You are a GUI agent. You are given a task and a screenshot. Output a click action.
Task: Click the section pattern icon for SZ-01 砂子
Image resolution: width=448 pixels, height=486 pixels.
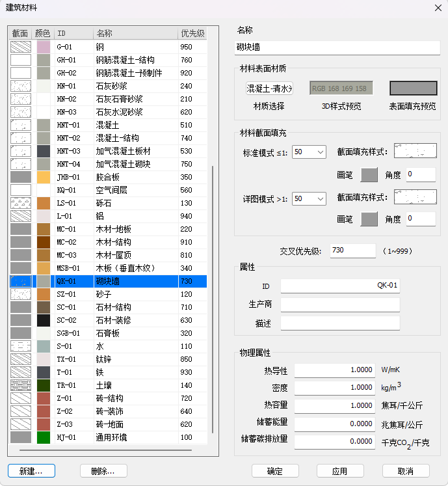21,294
